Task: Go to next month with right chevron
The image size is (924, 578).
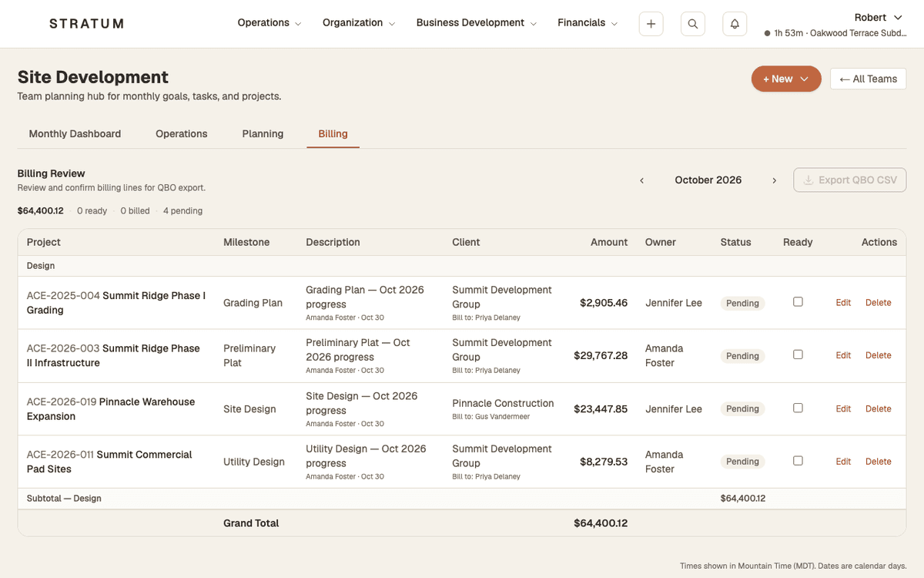Action: [x=774, y=180]
